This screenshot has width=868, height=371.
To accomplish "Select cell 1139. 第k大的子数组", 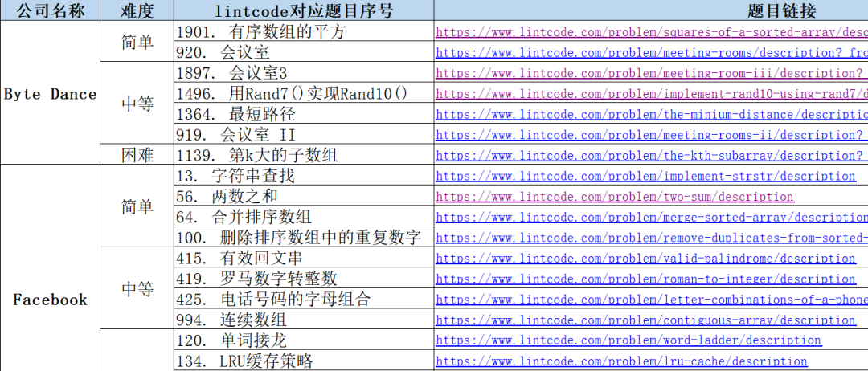I will point(304,155).
